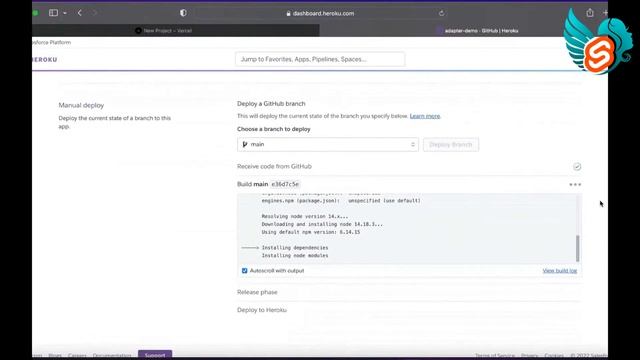640x360 pixels.
Task: Click the build log scrollbar thumb
Action: pos(577,248)
